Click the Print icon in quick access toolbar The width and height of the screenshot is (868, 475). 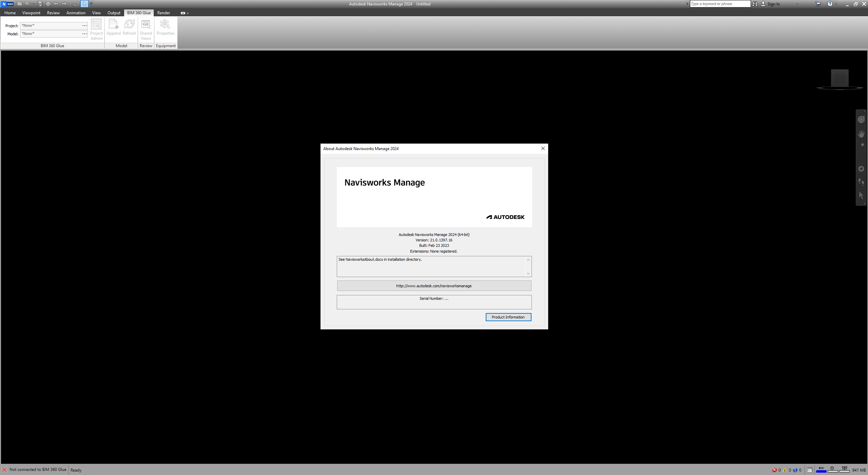pyautogui.click(x=48, y=4)
